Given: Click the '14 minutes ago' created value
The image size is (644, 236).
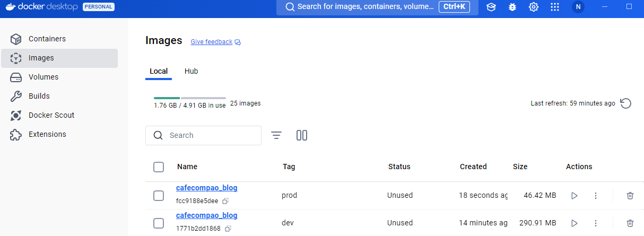Looking at the screenshot, I should tap(483, 223).
